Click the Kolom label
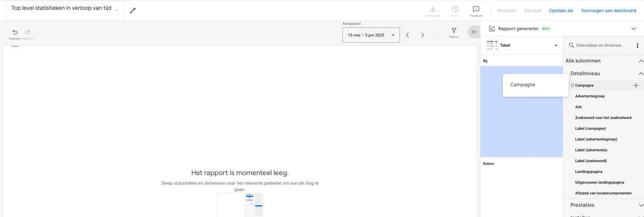 [488, 164]
